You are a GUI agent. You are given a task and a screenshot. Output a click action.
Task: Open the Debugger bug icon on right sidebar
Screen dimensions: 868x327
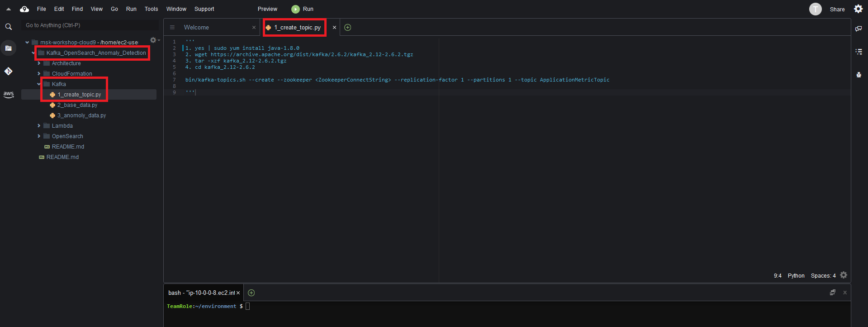click(859, 75)
